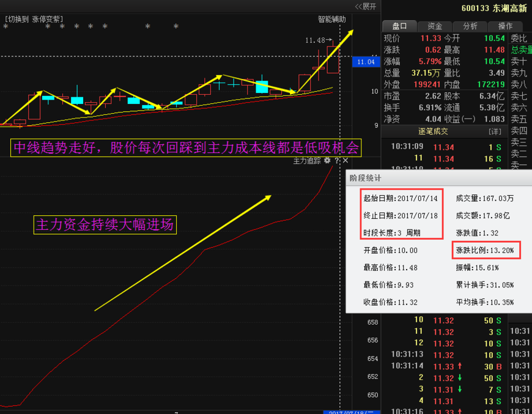Click 成交额:17.98亿 in 阶段统计
The height and width of the screenshot is (414, 532).
[x=482, y=216]
